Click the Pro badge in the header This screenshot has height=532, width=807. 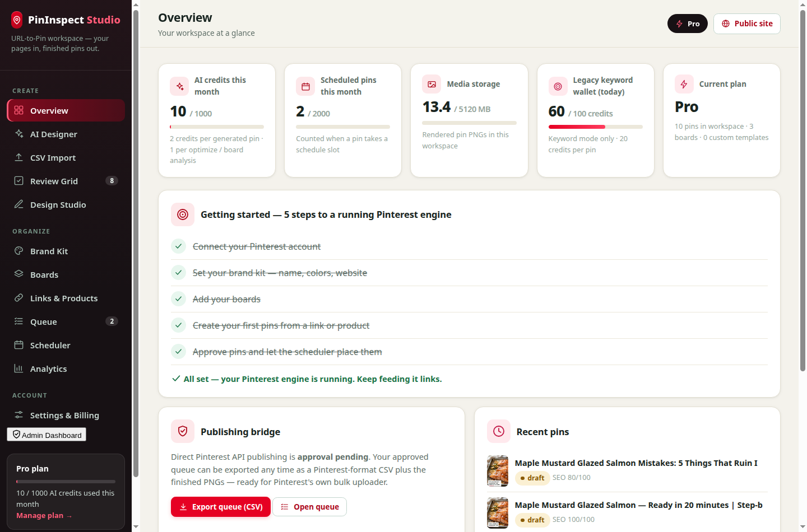coord(688,24)
